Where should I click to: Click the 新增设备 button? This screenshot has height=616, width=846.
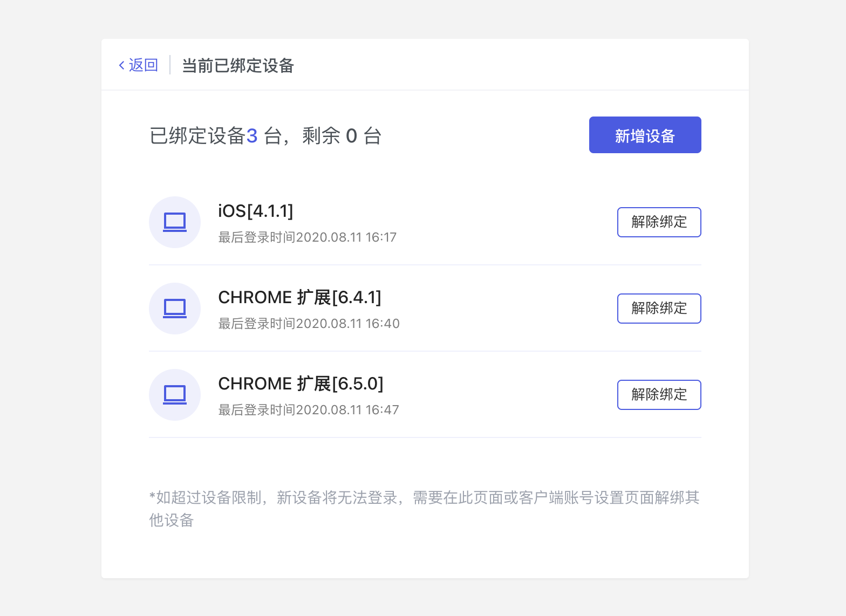pos(645,135)
